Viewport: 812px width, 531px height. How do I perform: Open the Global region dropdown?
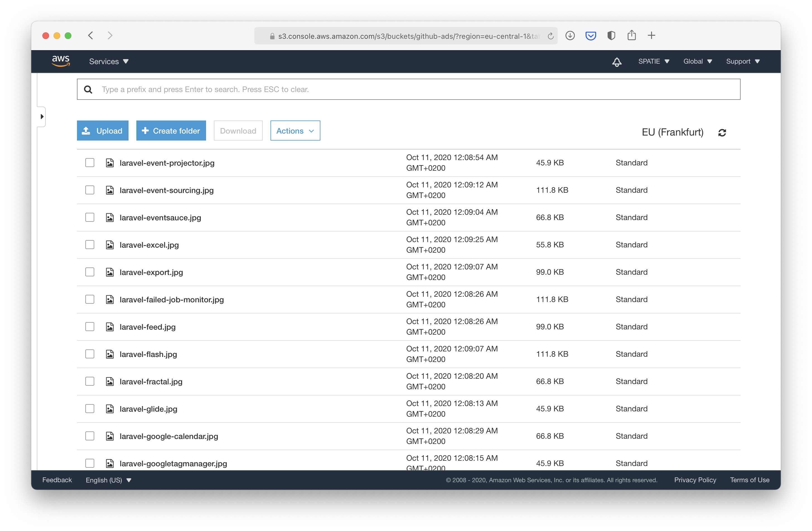coord(697,61)
